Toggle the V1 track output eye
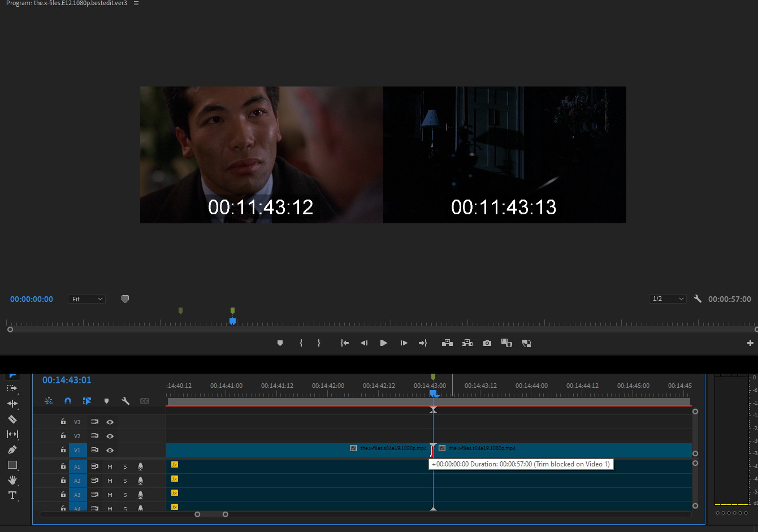 tap(110, 450)
